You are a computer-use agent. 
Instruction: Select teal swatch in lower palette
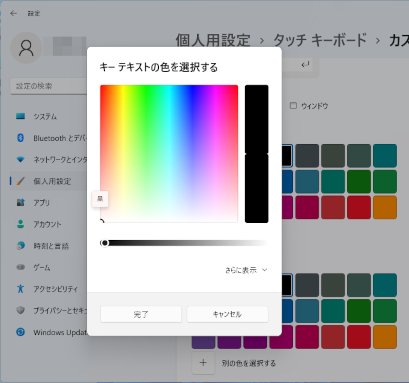[x=385, y=285]
